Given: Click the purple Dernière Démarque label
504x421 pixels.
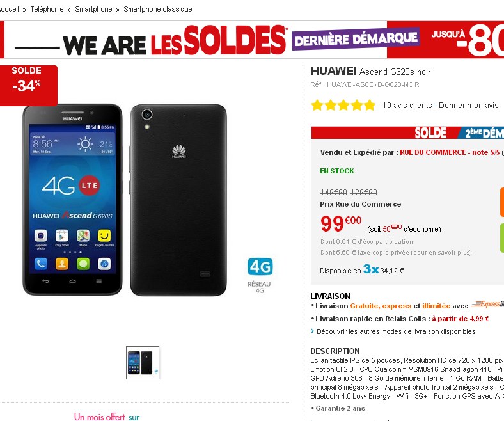Looking at the screenshot, I should [x=356, y=38].
